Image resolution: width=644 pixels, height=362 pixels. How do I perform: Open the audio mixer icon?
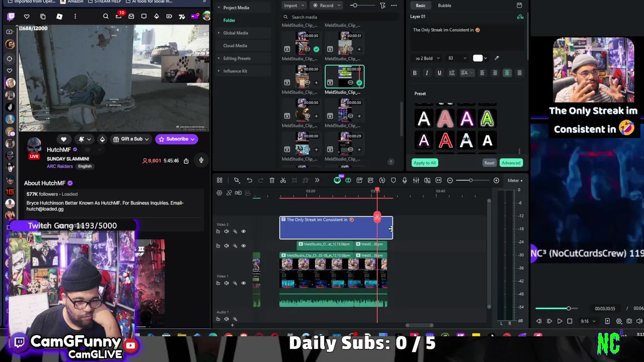(416, 180)
